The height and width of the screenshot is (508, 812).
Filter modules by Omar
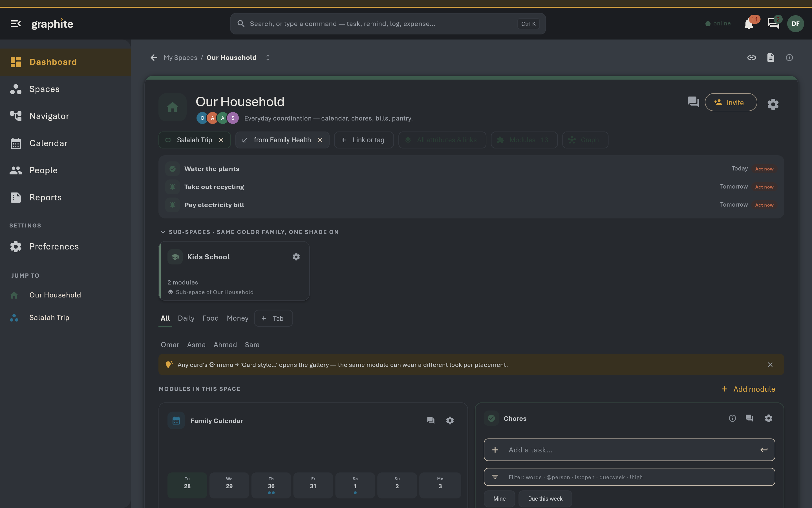[x=170, y=345]
